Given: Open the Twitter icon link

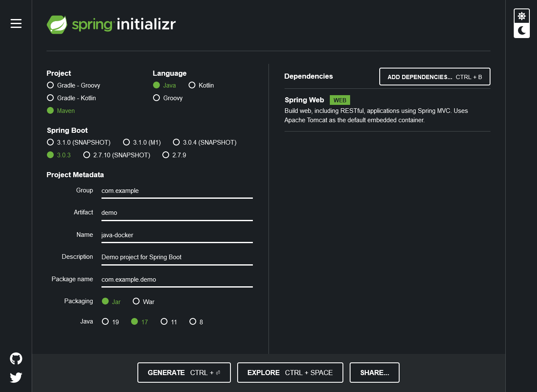Looking at the screenshot, I should (16, 377).
